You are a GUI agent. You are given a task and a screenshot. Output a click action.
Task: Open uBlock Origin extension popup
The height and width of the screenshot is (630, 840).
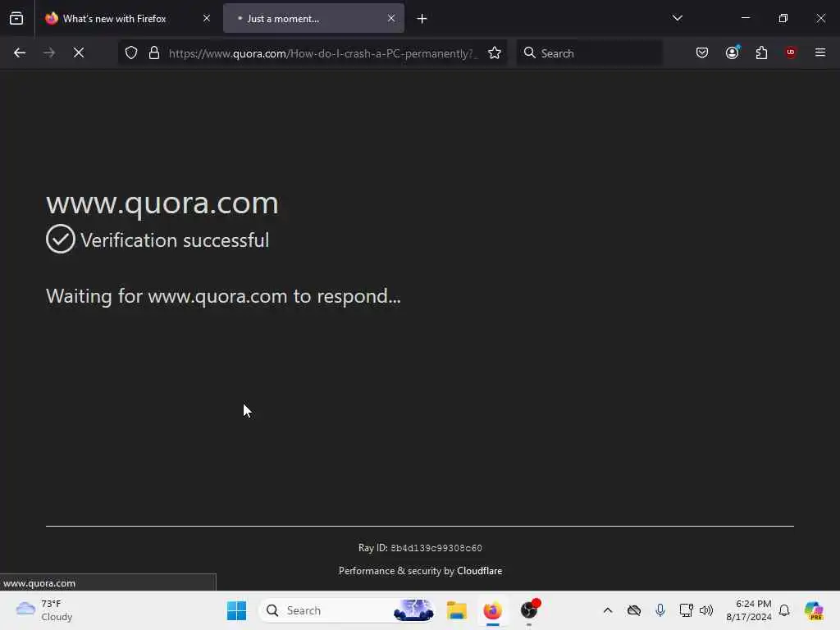790,52
